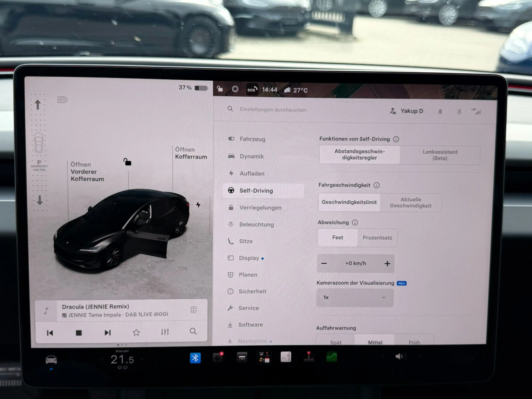Select Abstandsgeschwindigkeitsregler option
This screenshot has width=532, height=399.
[x=360, y=155]
